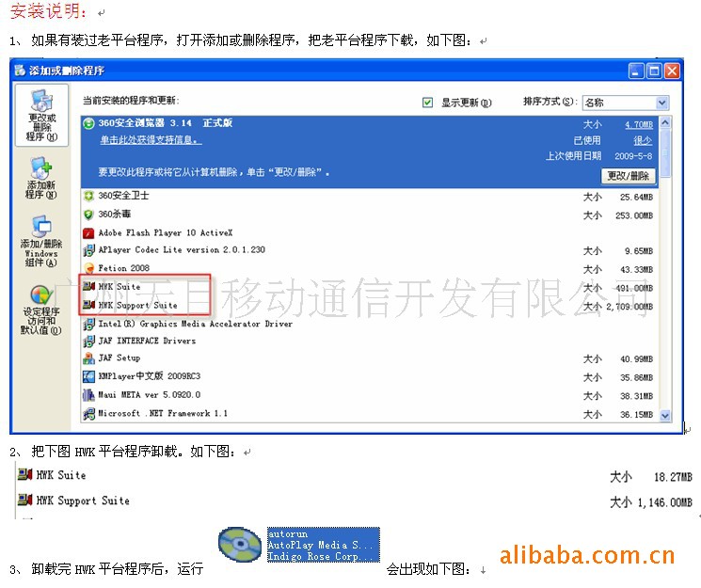Screen dimensions: 701x588
Task: Select Maui META ver 5.0920.0 entry
Action: point(150,395)
